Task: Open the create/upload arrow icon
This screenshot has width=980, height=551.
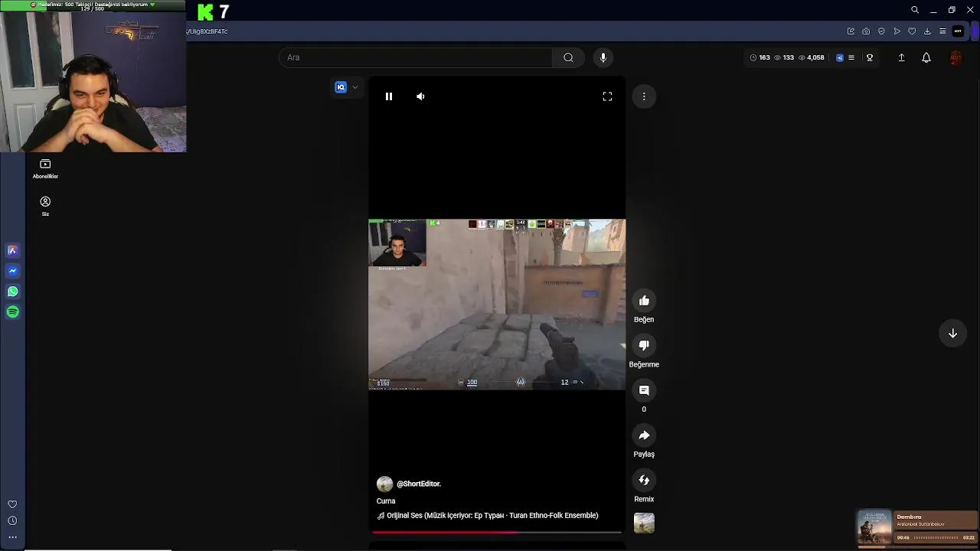Action: 901,57
